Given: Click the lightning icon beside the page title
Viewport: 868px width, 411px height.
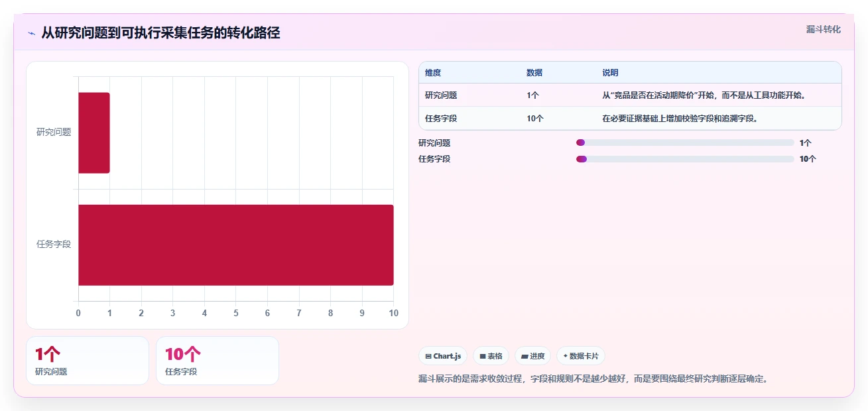Looking at the screenshot, I should pyautogui.click(x=31, y=33).
